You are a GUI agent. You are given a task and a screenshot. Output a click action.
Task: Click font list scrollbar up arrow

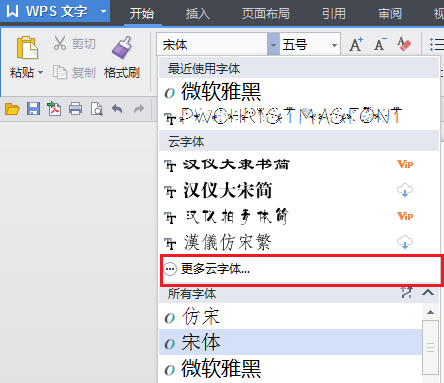(x=430, y=312)
